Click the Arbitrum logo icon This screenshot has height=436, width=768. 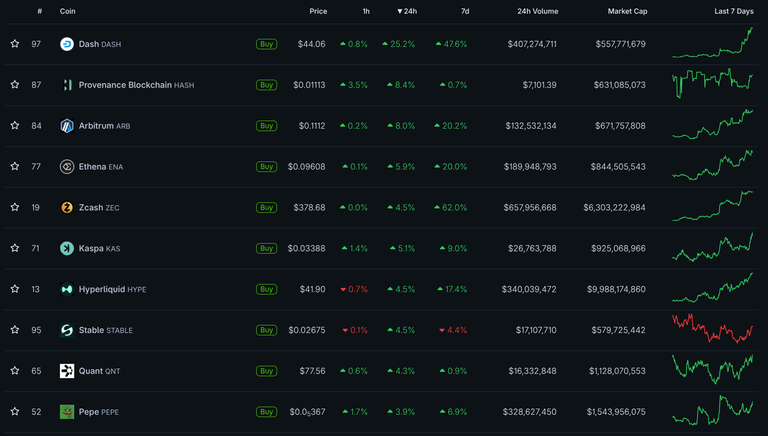click(67, 126)
